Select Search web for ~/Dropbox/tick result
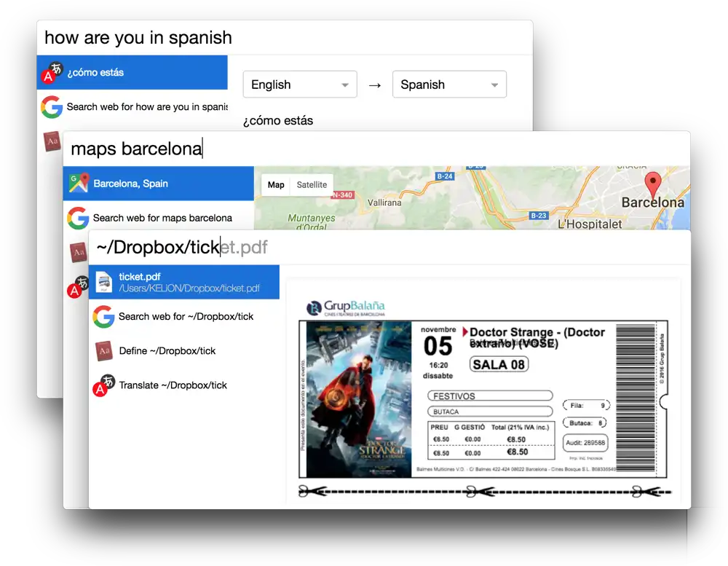728x566 pixels. coord(184,316)
